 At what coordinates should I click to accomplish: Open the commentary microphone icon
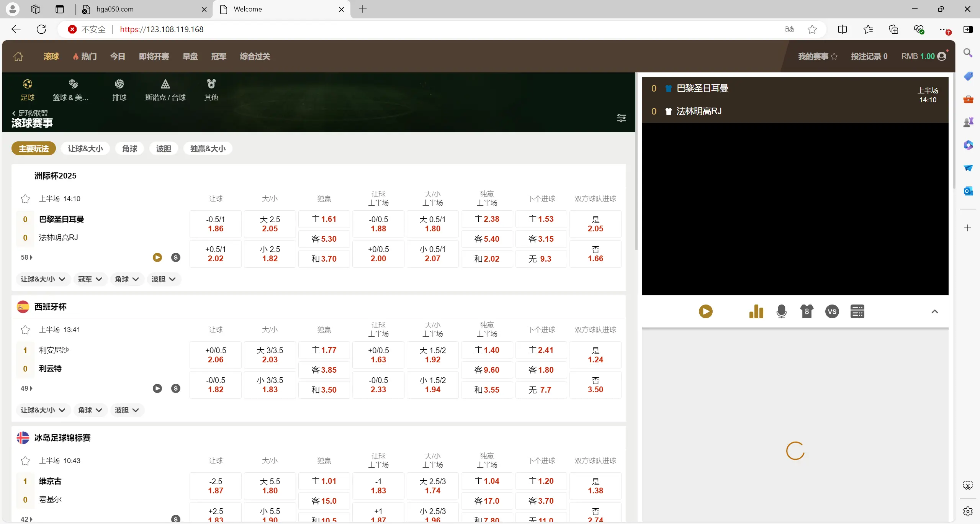781,311
